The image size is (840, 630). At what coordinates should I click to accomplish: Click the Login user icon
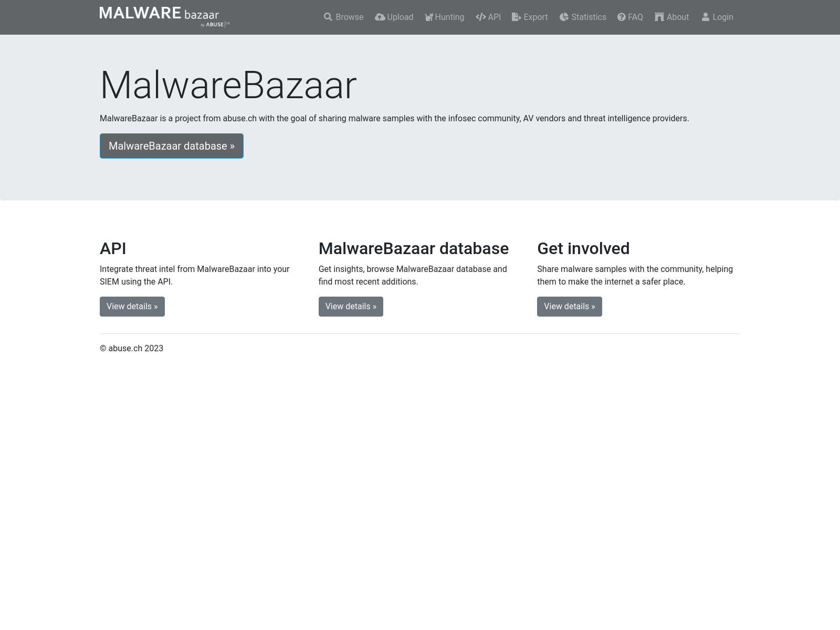pos(706,17)
